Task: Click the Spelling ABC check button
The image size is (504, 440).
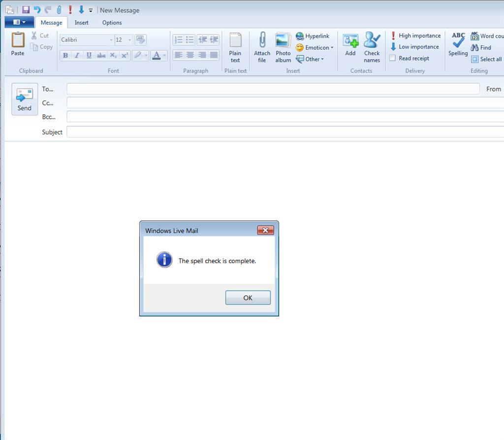Action: click(458, 44)
